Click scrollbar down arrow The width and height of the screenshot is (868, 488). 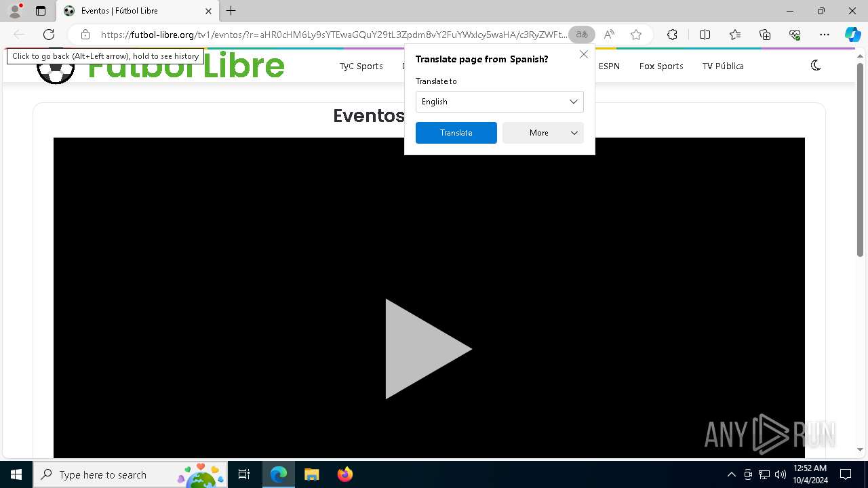pos(860,449)
